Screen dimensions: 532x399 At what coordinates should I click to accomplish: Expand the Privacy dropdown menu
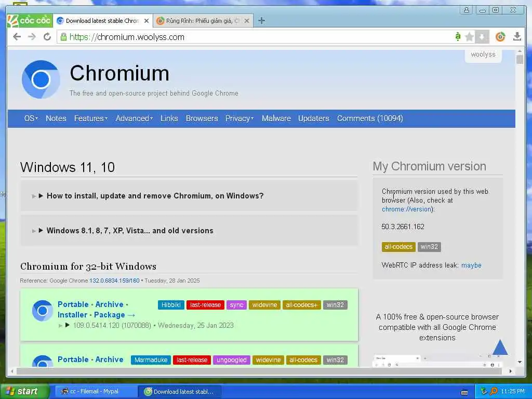click(239, 118)
